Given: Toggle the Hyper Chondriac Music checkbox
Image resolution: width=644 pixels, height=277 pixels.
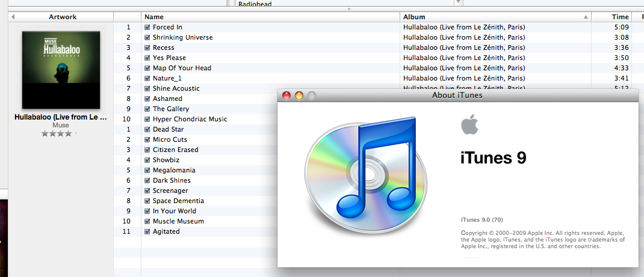Looking at the screenshot, I should pos(147,119).
